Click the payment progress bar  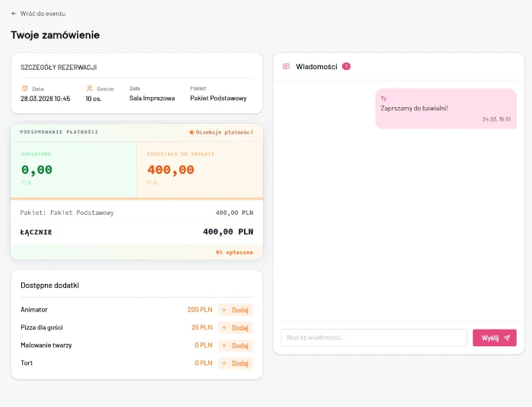click(137, 199)
